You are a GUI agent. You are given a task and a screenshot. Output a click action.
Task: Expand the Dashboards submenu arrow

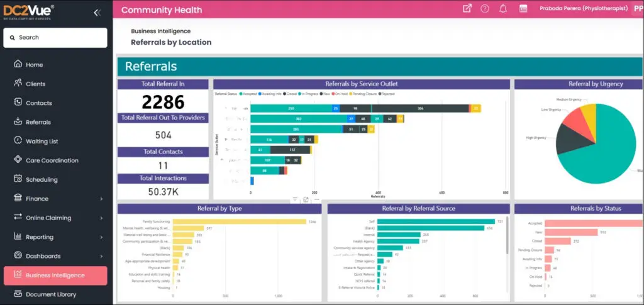click(x=101, y=256)
